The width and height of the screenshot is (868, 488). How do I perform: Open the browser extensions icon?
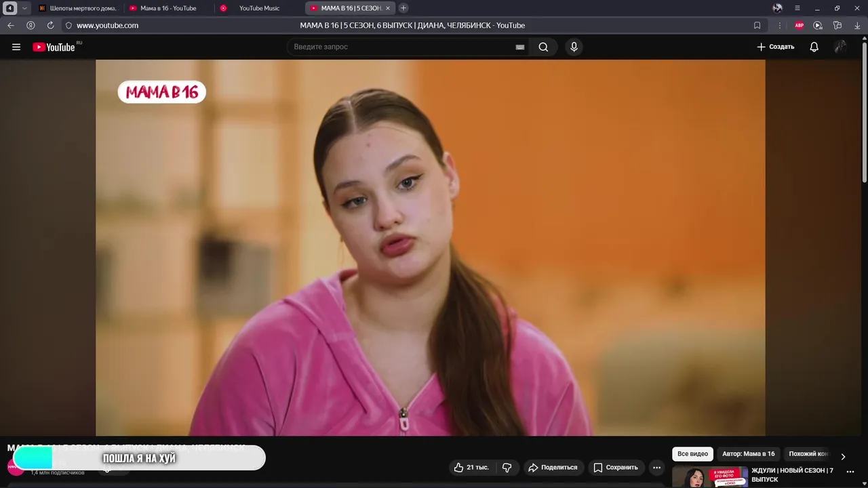(x=837, y=25)
